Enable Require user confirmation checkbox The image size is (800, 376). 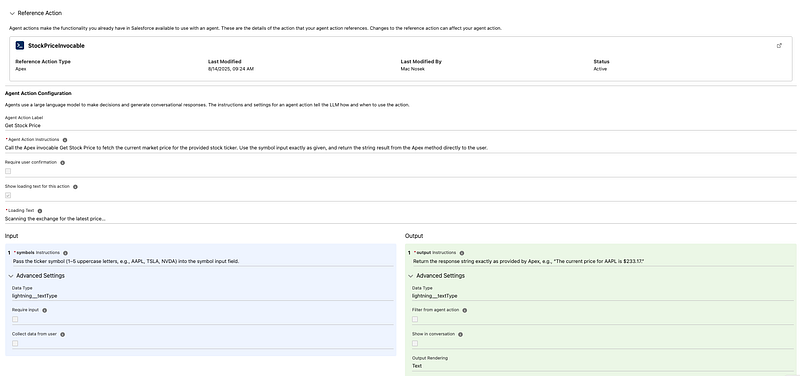8,171
